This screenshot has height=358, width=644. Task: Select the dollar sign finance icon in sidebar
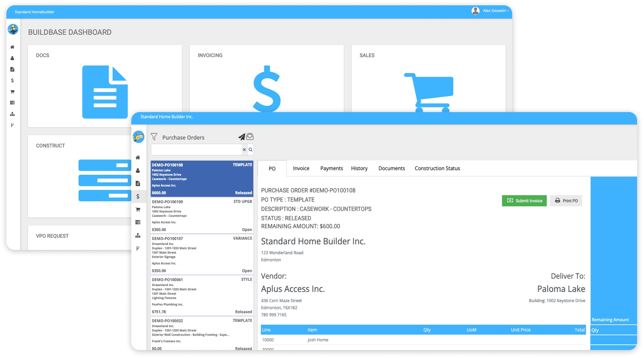(12, 80)
